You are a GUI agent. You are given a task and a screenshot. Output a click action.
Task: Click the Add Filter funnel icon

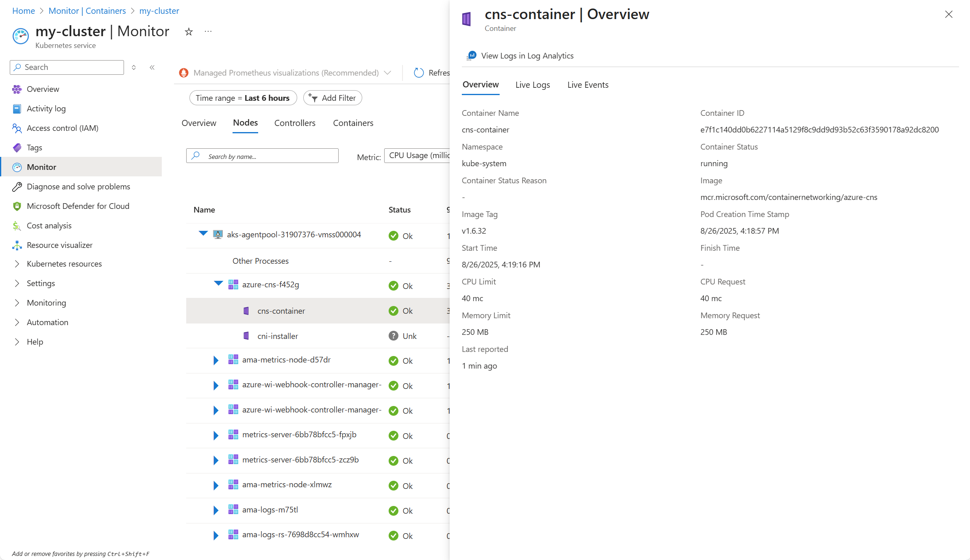[x=313, y=98]
